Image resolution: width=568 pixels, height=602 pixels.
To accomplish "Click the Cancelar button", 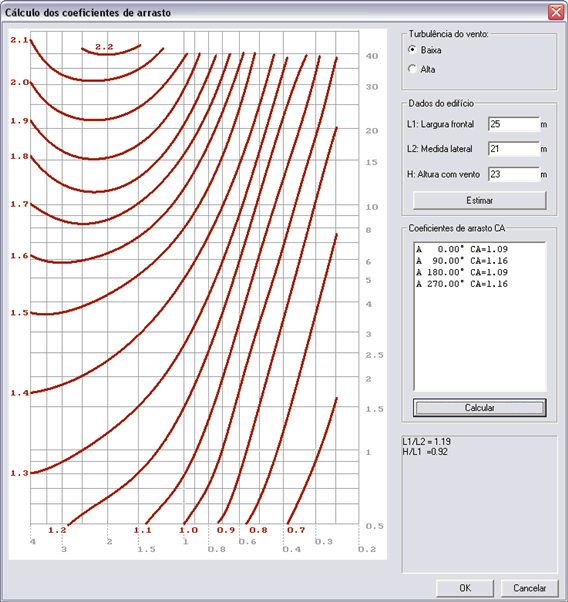I will pos(529,588).
